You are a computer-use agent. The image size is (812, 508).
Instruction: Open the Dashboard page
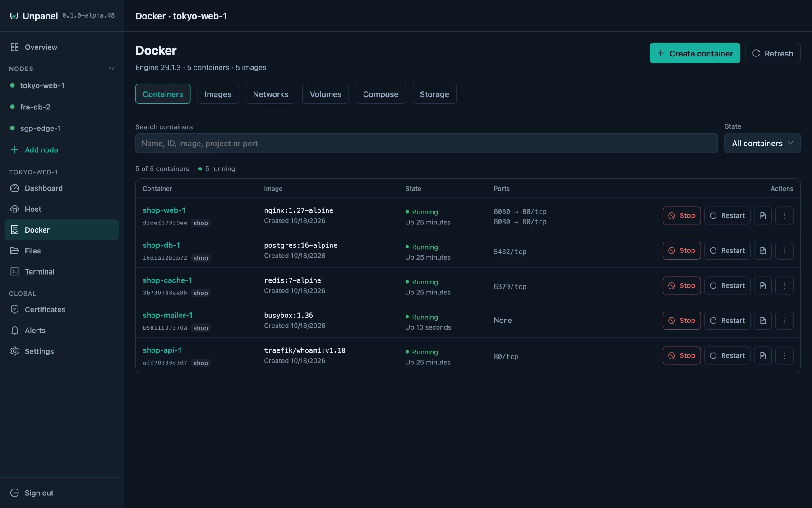coord(62,188)
